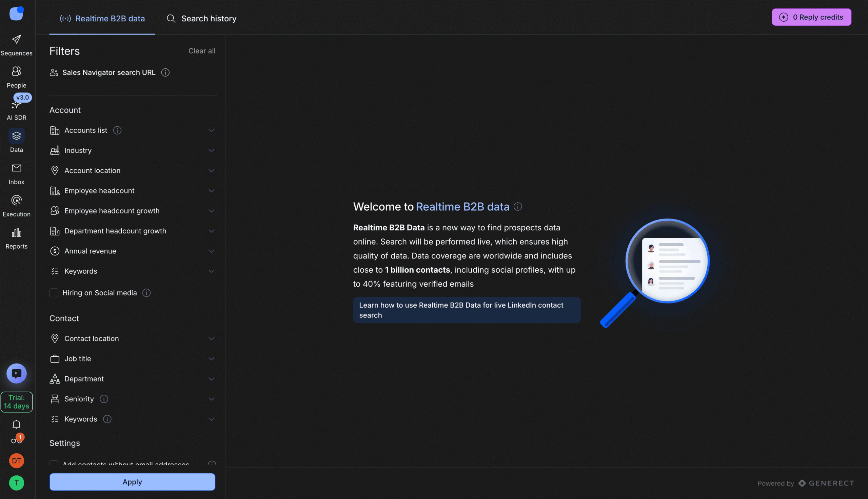
Task: Click the search magnifier in Search history tab
Action: point(171,19)
